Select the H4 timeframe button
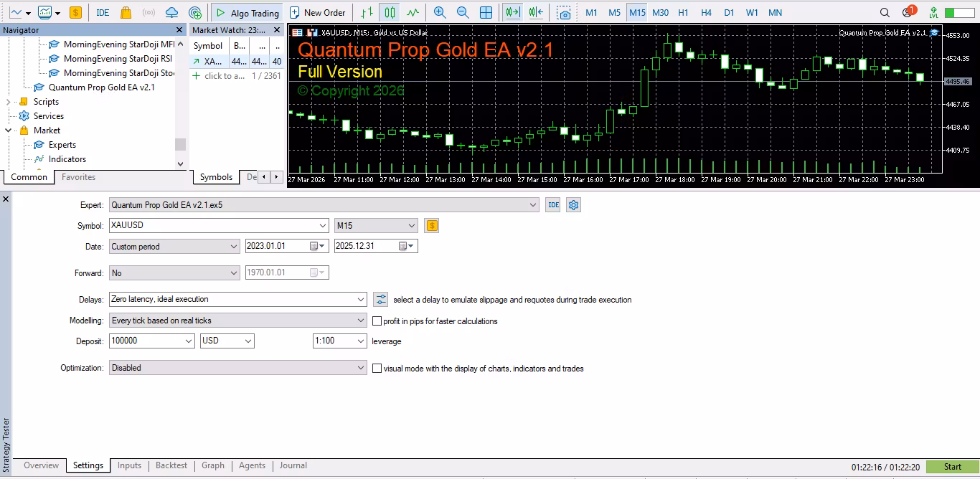Viewport: 980px width, 479px height. (706, 12)
